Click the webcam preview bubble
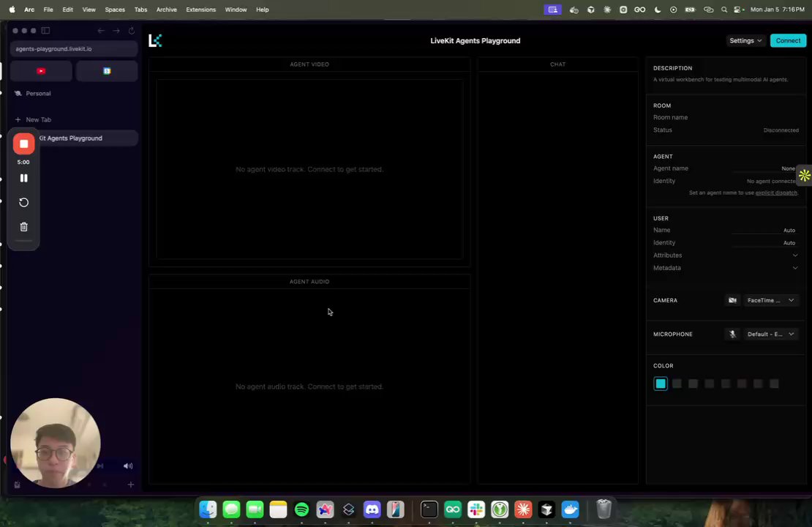This screenshot has width=812, height=527. coord(56,443)
